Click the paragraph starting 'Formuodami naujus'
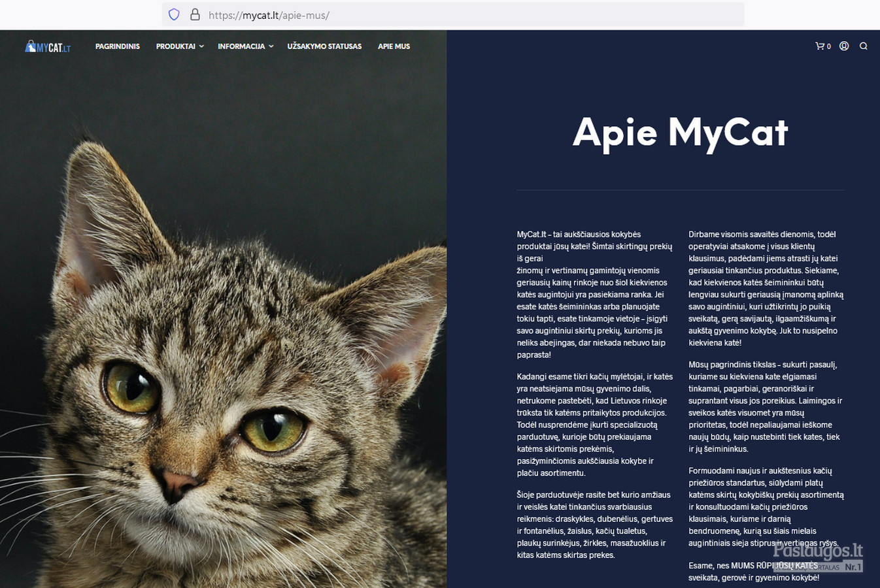This screenshot has height=588, width=880. 766,507
